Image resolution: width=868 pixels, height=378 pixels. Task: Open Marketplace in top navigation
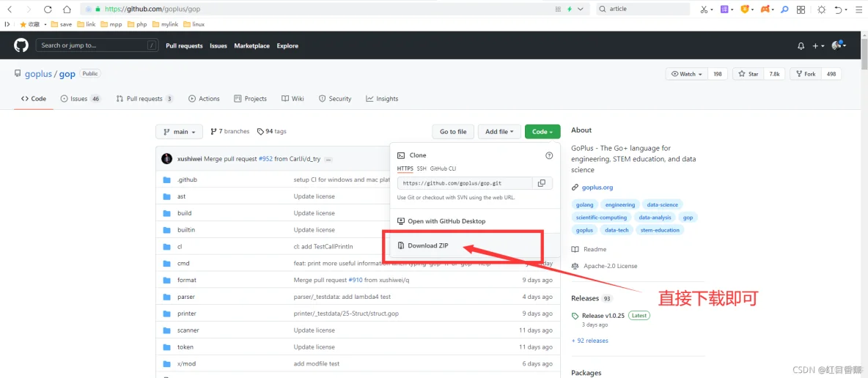click(x=252, y=46)
